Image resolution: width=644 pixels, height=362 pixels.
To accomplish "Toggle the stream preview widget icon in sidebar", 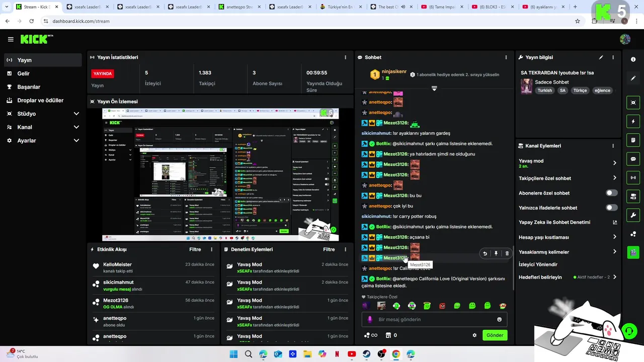I will click(633, 103).
